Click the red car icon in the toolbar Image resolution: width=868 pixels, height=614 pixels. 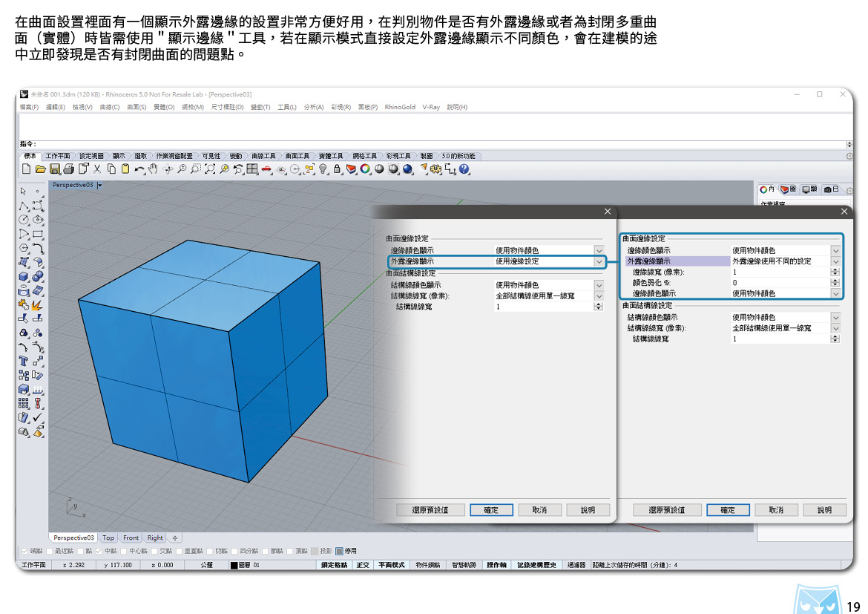(x=267, y=169)
